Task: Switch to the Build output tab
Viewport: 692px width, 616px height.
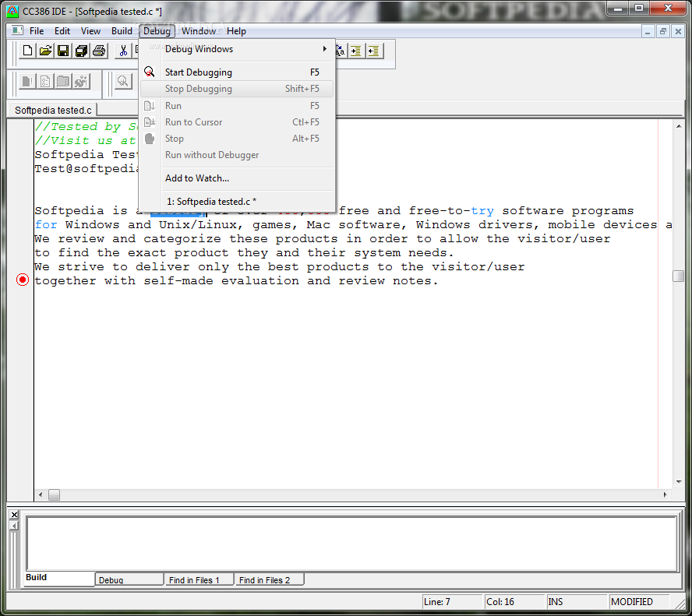Action: coord(59,578)
